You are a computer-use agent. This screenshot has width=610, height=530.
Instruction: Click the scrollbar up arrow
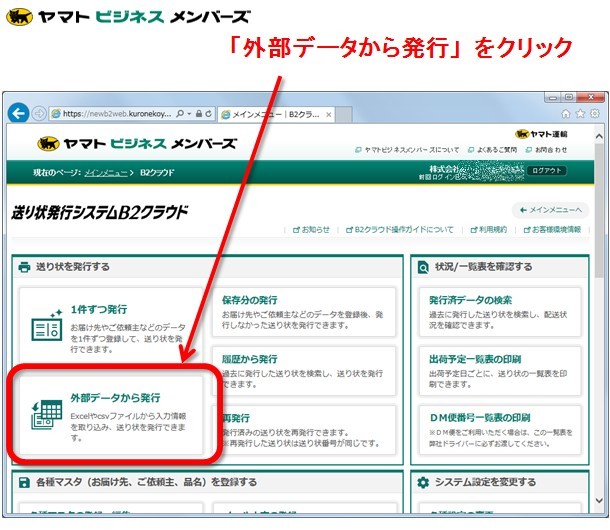coord(599,137)
